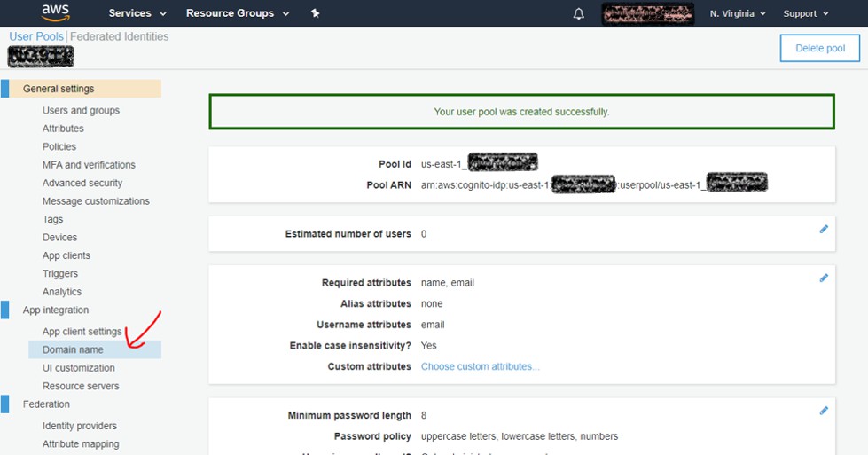Screen dimensions: 868x455
Task: Click the pin shortcut icon in navbar
Action: (x=316, y=14)
